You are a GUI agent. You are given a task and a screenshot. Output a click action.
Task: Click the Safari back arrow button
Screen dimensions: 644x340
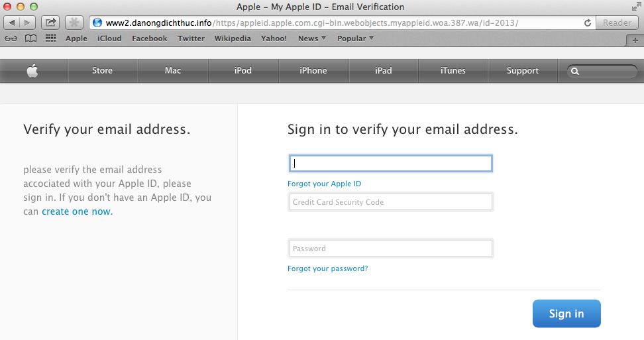12,23
